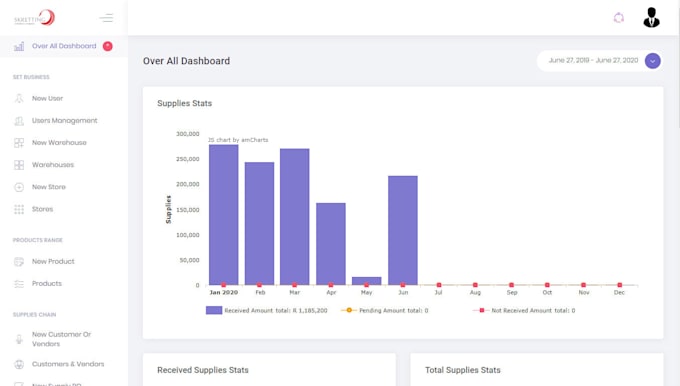680x386 pixels.
Task: Open the Warehouses list
Action: click(x=53, y=165)
